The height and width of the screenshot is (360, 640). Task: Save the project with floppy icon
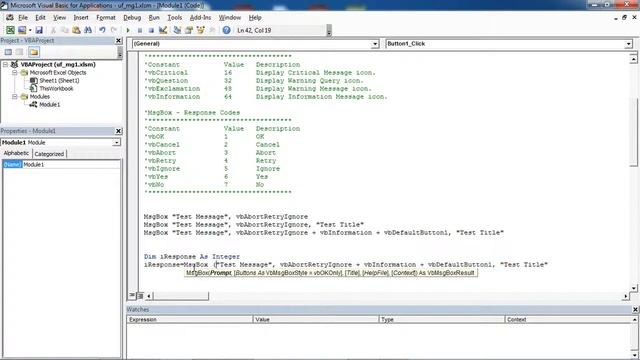(39, 30)
